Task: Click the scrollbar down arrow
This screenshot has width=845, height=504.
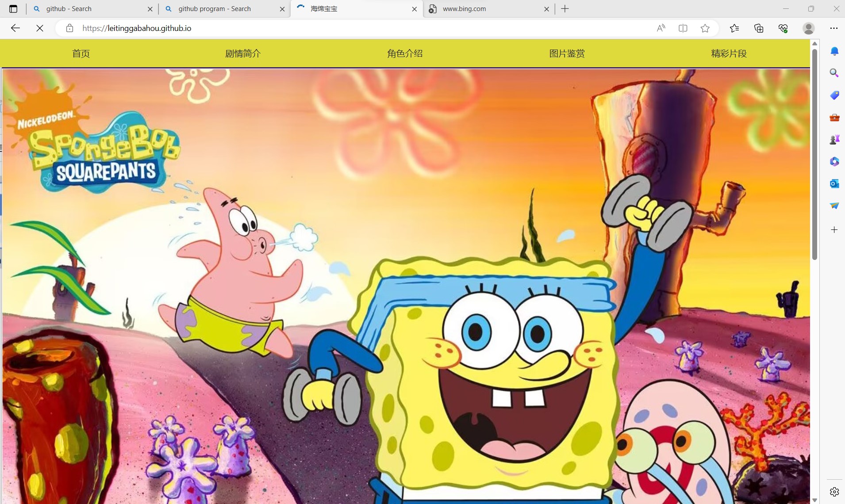Action: pos(814,500)
